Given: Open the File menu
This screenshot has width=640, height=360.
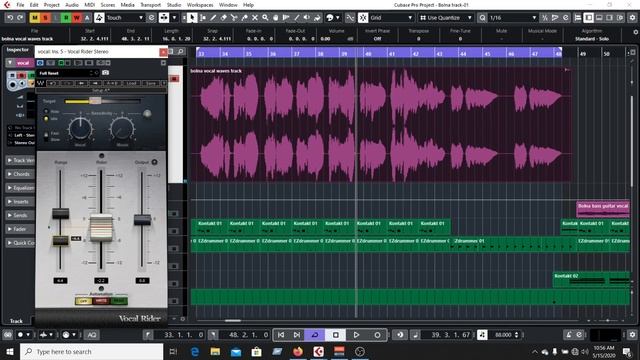Looking at the screenshot, I should coord(20,5).
